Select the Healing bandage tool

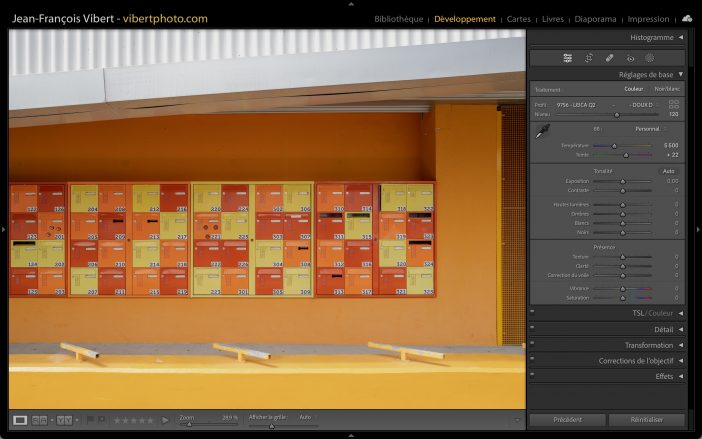[609, 58]
